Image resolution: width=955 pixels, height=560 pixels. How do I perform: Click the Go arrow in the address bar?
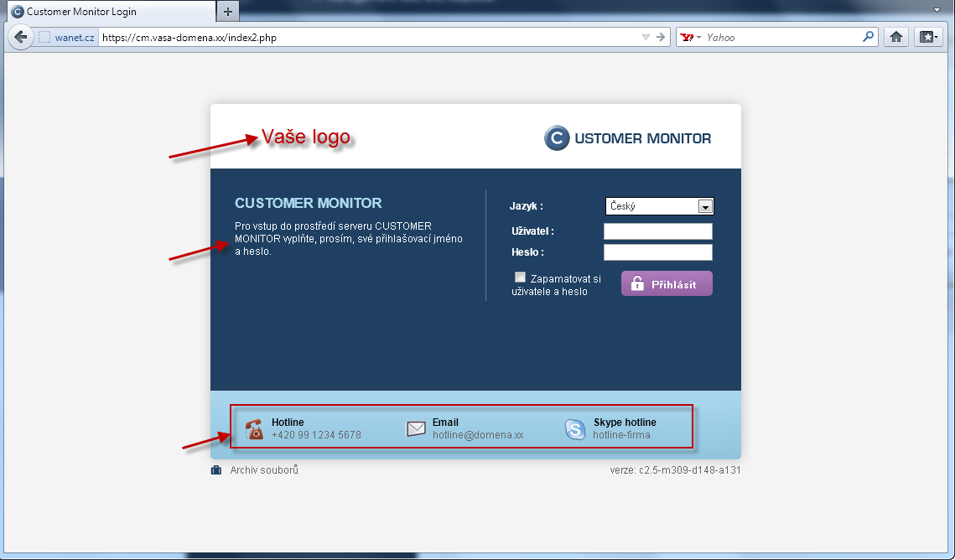coord(661,37)
